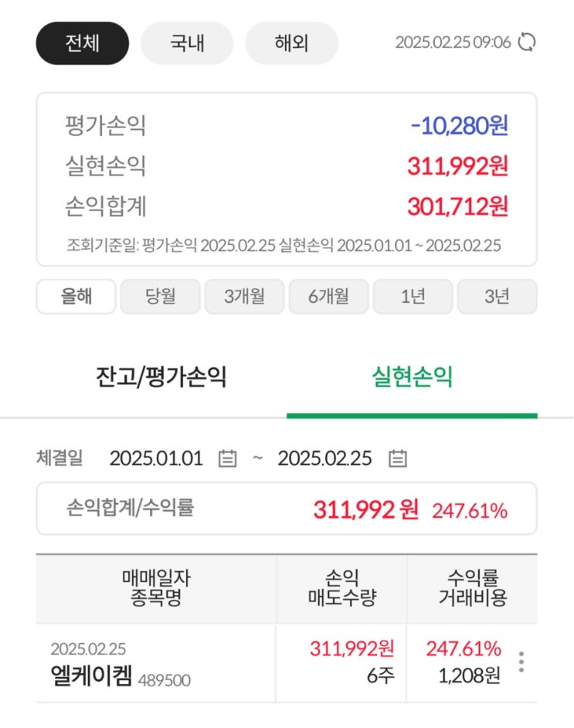Tap the start date 2025.01.01 field

point(156,458)
